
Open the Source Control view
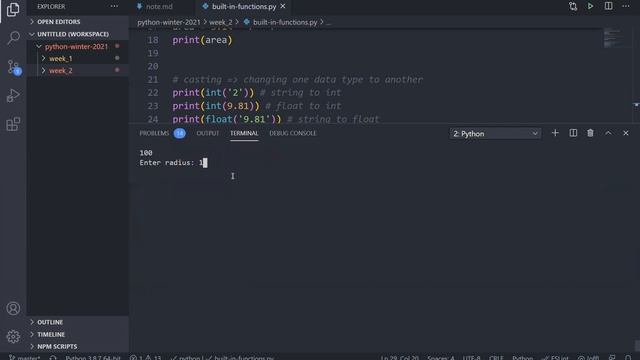[x=13, y=67]
